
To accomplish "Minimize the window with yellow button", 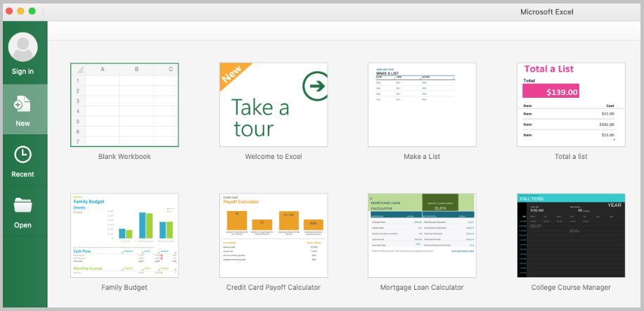I will click(20, 11).
